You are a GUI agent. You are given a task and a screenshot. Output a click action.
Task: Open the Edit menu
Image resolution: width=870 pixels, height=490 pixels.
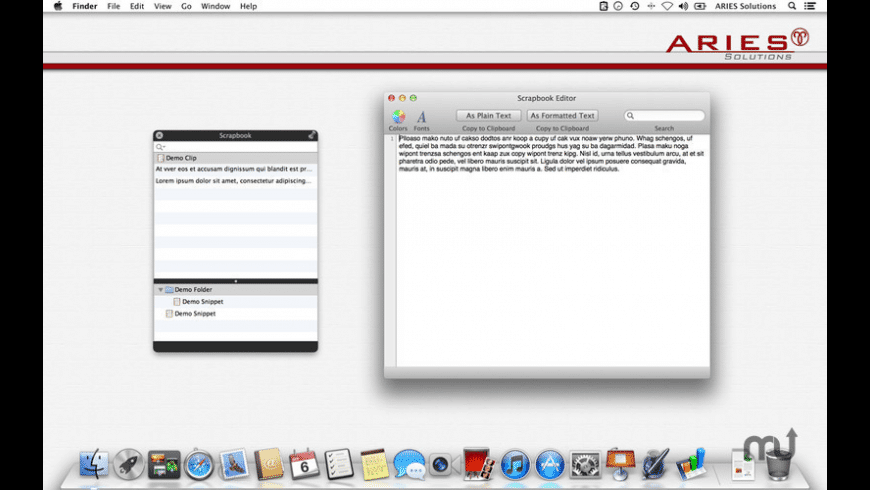(136, 6)
